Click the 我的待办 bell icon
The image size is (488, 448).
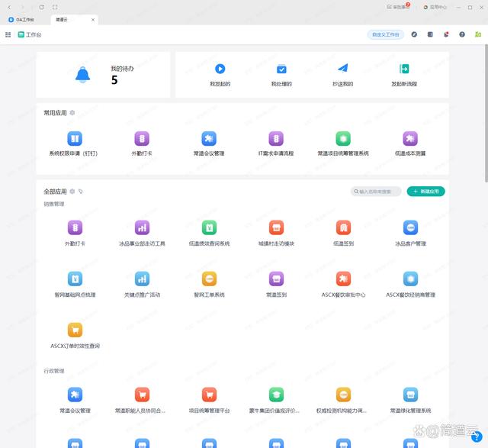coord(82,75)
